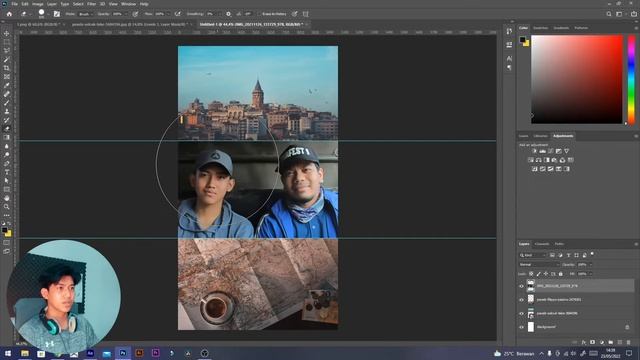Enable the Erase to History checkbox

click(x=260, y=14)
